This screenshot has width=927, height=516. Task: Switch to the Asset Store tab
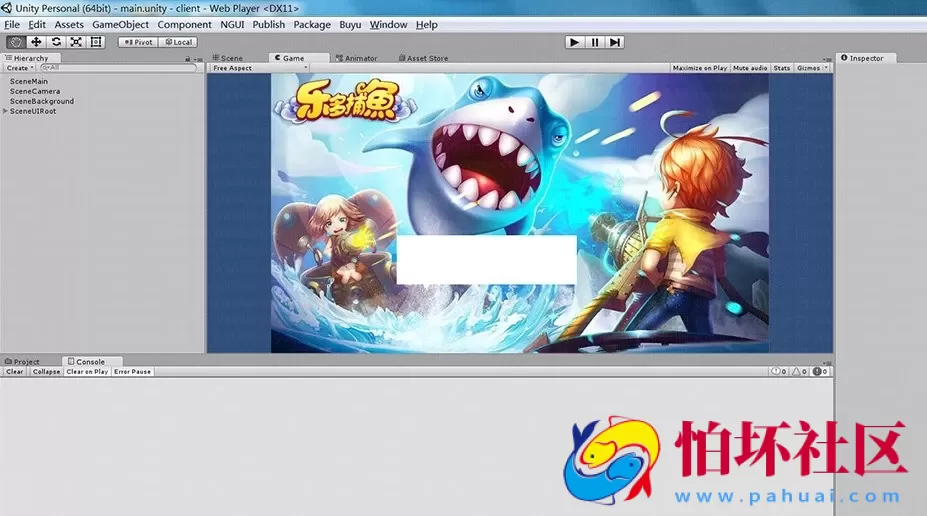pos(423,58)
